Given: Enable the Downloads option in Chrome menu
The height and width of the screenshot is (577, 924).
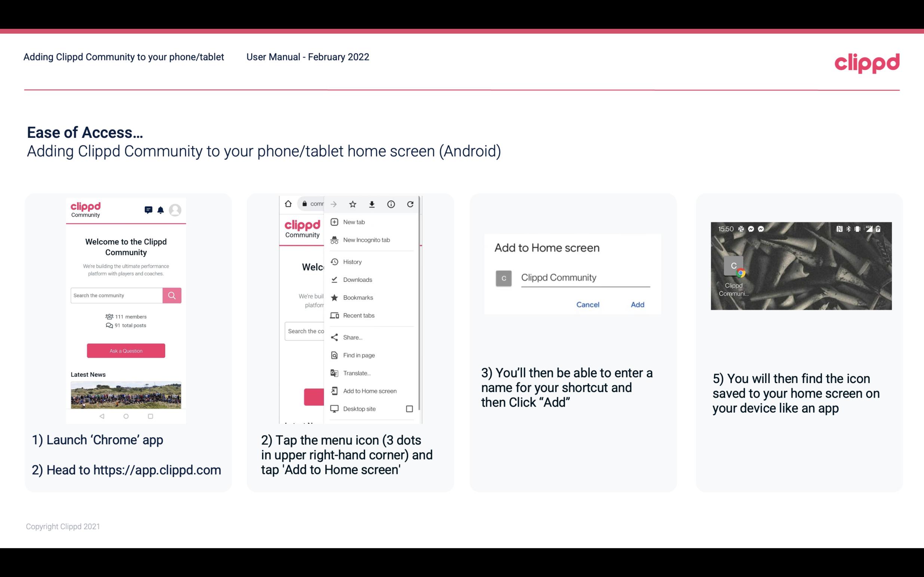Looking at the screenshot, I should [357, 278].
